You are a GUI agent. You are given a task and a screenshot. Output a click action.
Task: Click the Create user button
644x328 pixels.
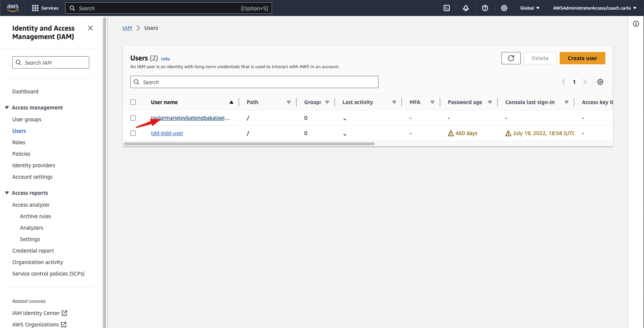coord(582,58)
